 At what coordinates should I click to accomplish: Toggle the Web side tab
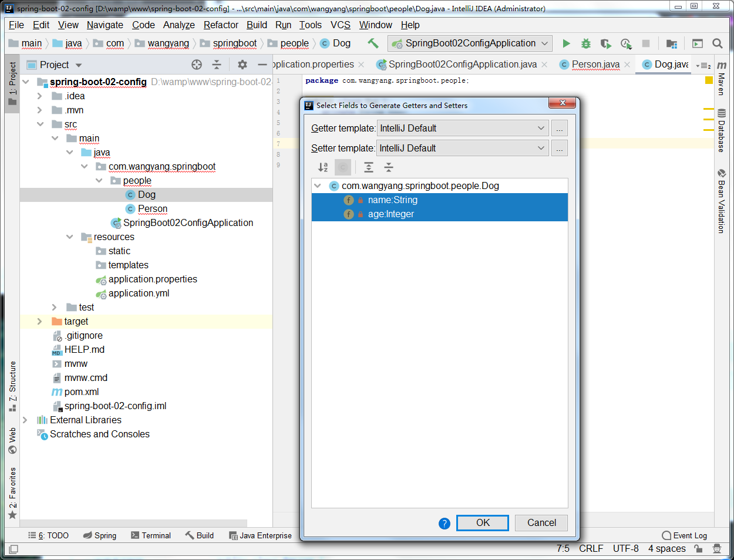(12, 441)
